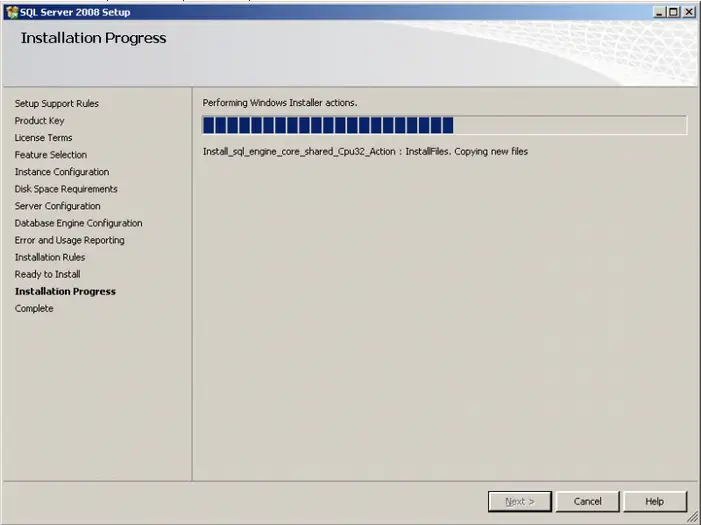Minimize the SQL Server 2008 Setup window
This screenshot has width=701, height=525.
(659, 12)
